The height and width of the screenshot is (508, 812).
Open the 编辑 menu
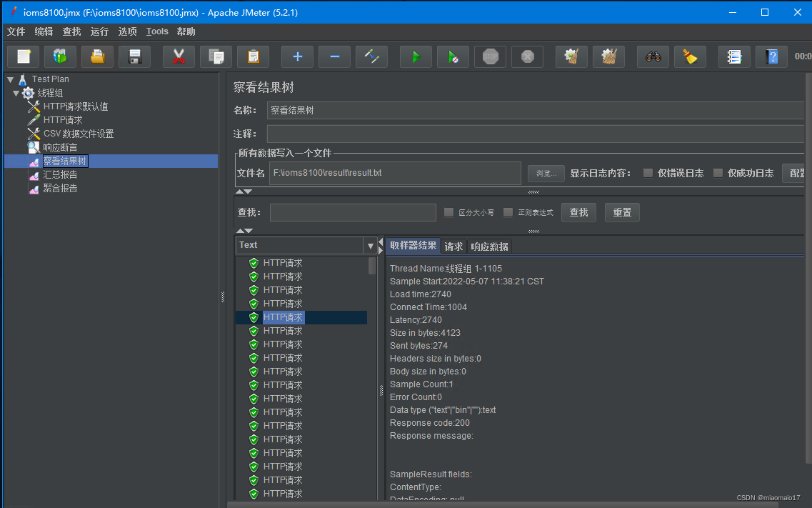click(x=44, y=31)
